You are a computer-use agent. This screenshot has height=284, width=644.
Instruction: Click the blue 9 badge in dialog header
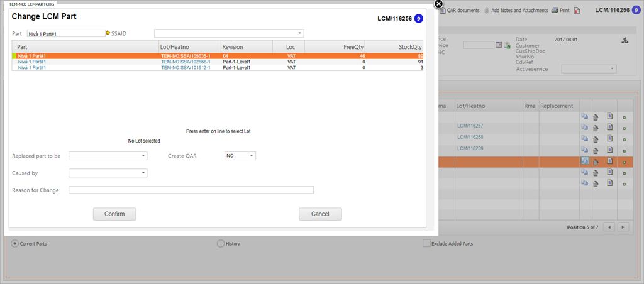pyautogui.click(x=419, y=19)
